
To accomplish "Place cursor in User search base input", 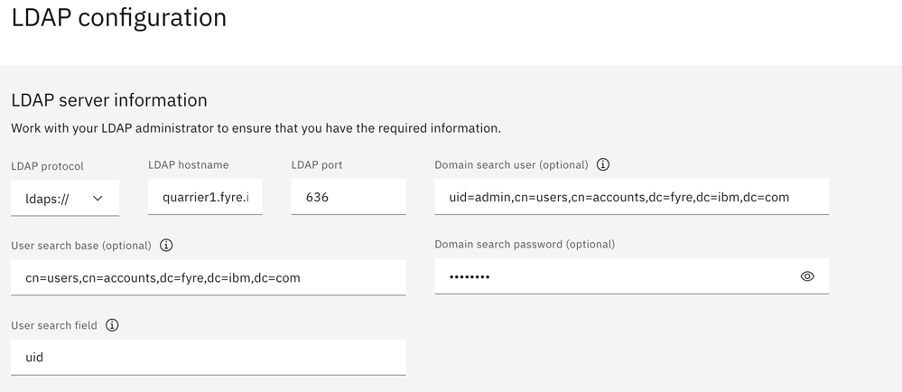I will tap(208, 277).
